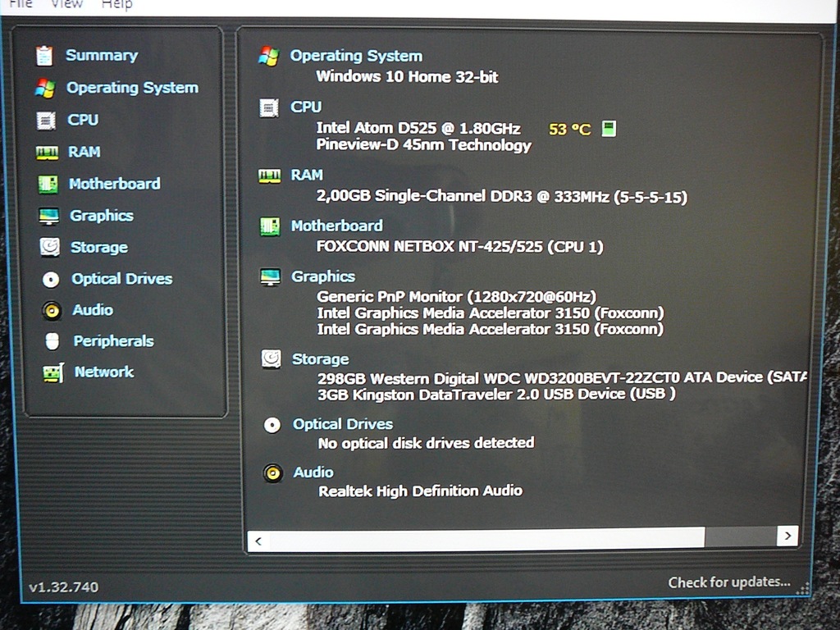Click the green CPU temperature indicator icon
Viewport: 840px width, 630px height.
tap(609, 129)
